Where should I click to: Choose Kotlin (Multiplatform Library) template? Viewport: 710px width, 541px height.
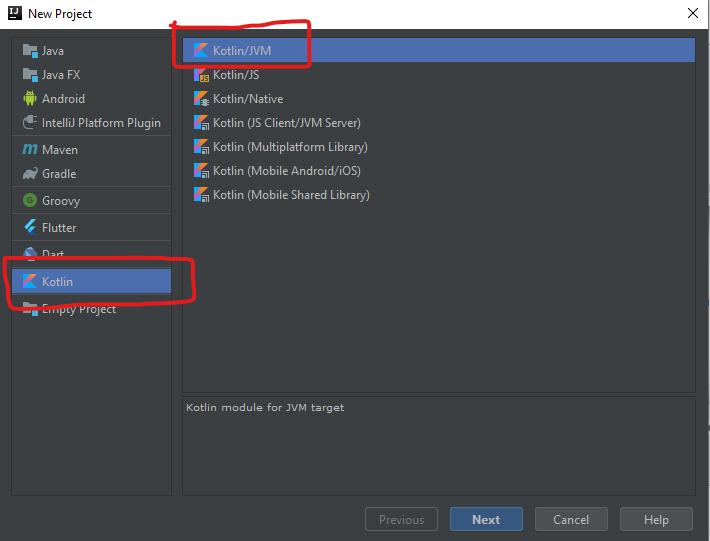pyautogui.click(x=439, y=147)
